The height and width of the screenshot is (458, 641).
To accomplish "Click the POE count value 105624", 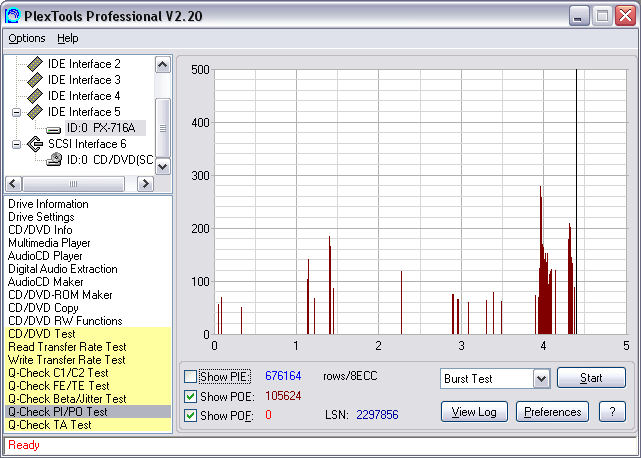I will pyautogui.click(x=283, y=396).
